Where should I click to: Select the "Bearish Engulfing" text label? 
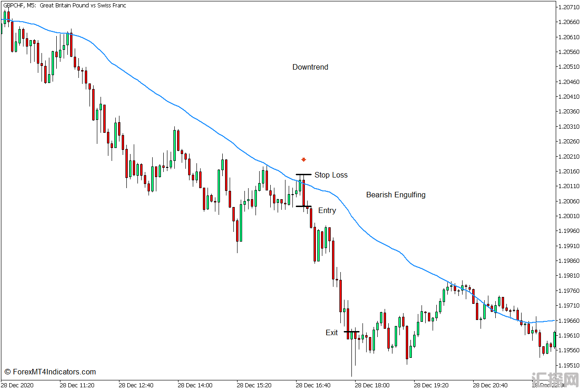pos(396,195)
